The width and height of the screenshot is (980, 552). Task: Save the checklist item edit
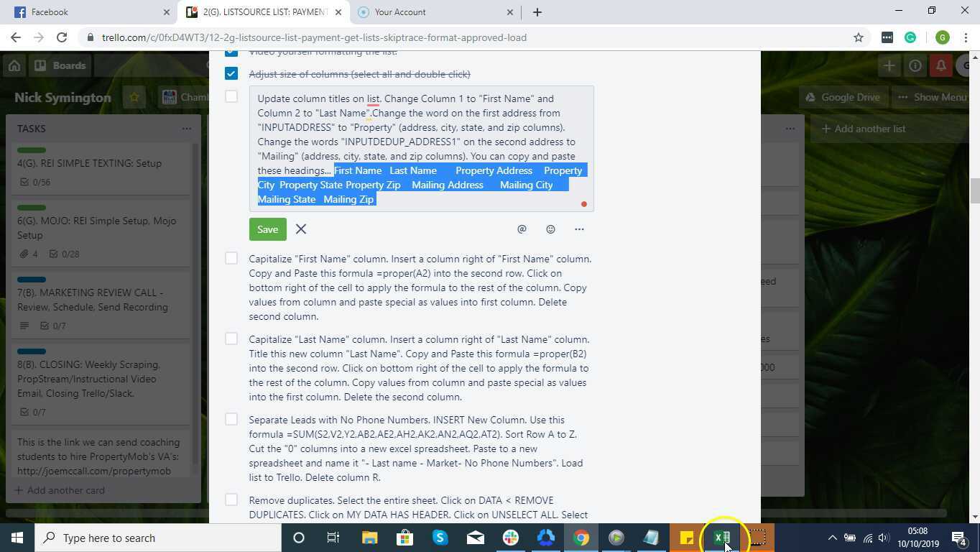coord(267,229)
